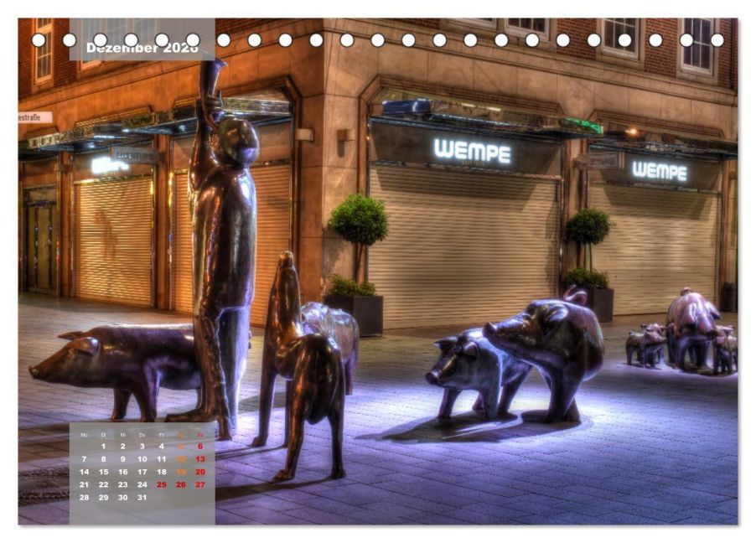Select the red date 27

pos(200,484)
